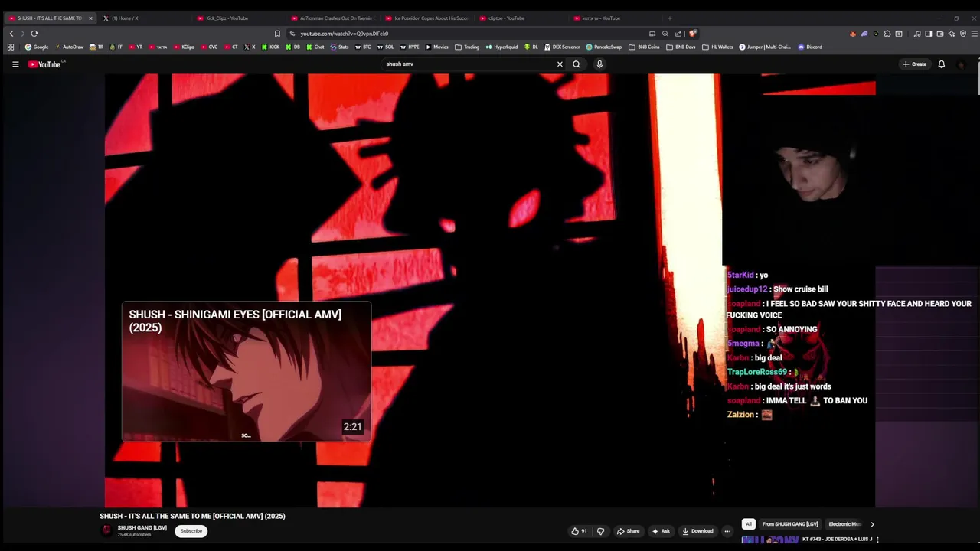
Task: Open the Discord bookmark
Action: pyautogui.click(x=810, y=47)
